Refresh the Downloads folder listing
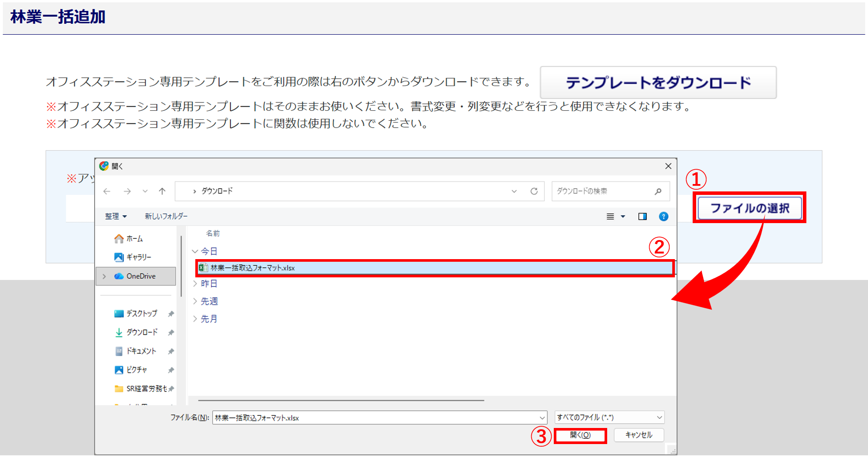Screen dimensions: 868x464 (534, 191)
